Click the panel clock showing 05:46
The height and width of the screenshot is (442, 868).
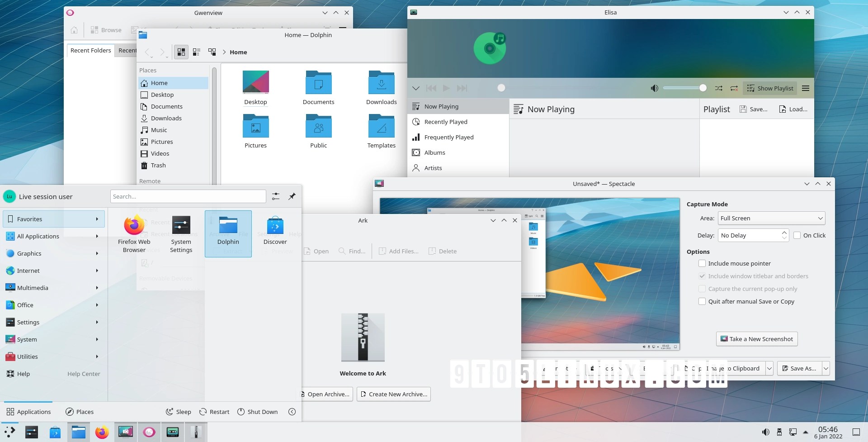click(x=828, y=432)
